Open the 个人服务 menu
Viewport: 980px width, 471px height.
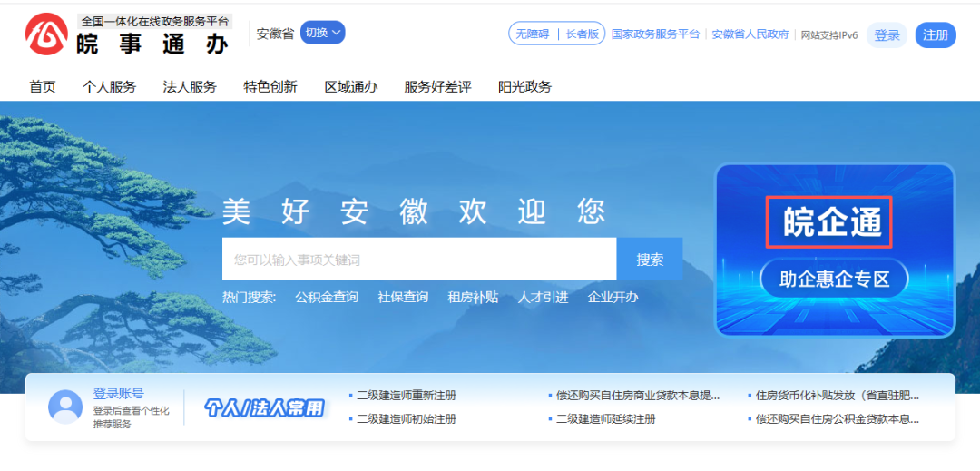click(110, 87)
